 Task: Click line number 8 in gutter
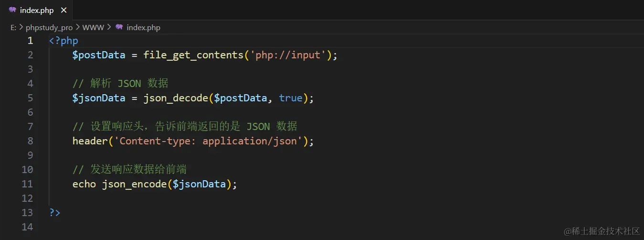tap(30, 141)
